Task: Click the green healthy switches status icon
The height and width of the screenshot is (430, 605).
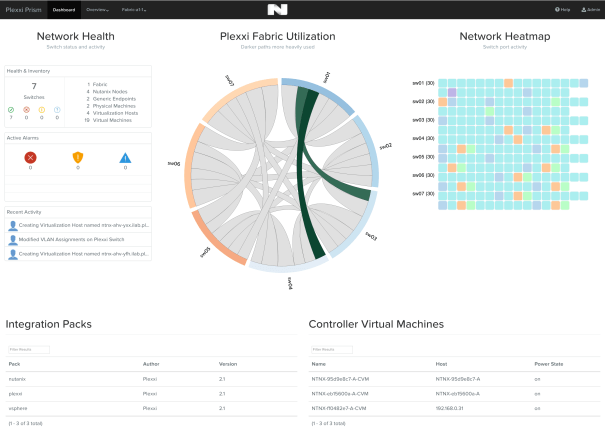Action: coord(10,109)
